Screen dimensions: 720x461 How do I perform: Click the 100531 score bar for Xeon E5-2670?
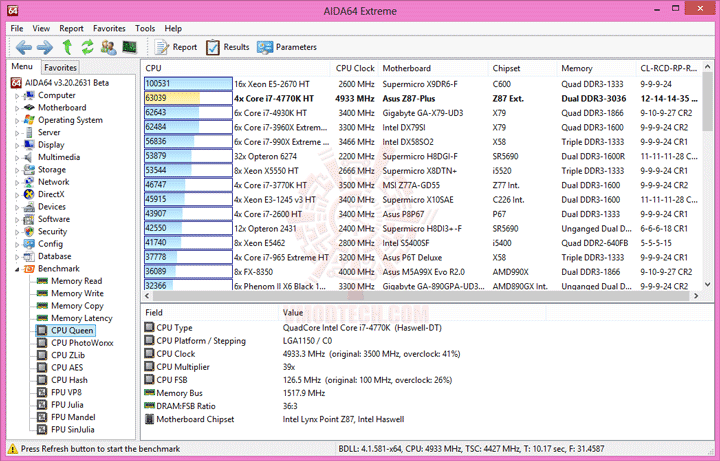pyautogui.click(x=188, y=84)
